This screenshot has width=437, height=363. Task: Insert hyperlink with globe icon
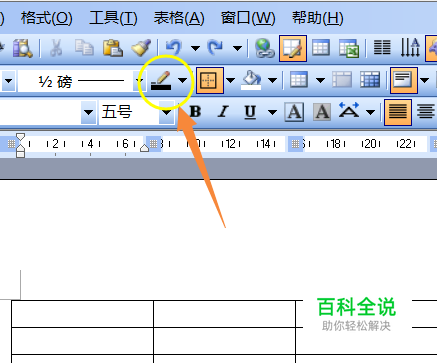[x=265, y=48]
